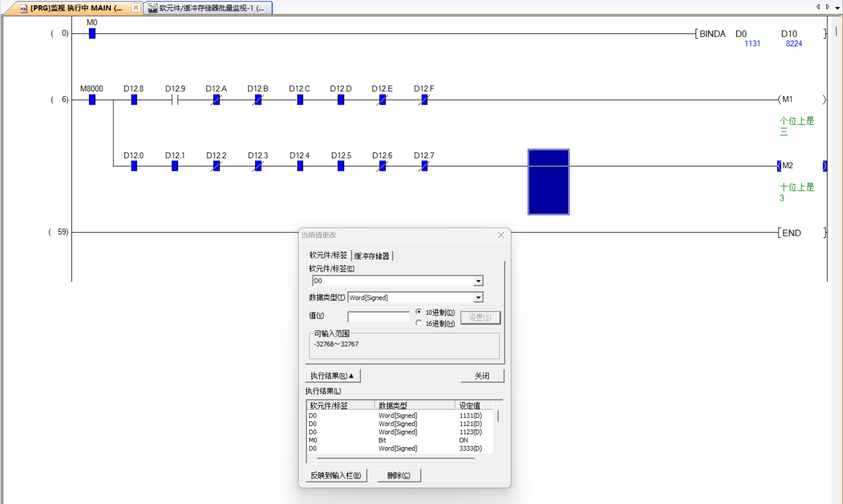Screen dimensions: 843x504
Task: Click the M2 output coil
Action: [x=787, y=166]
